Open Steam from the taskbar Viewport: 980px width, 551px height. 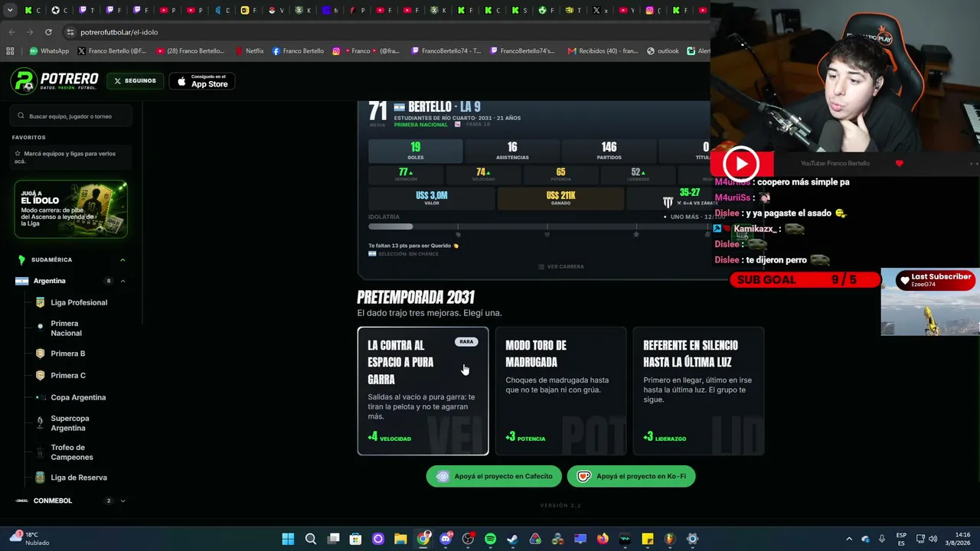512,539
